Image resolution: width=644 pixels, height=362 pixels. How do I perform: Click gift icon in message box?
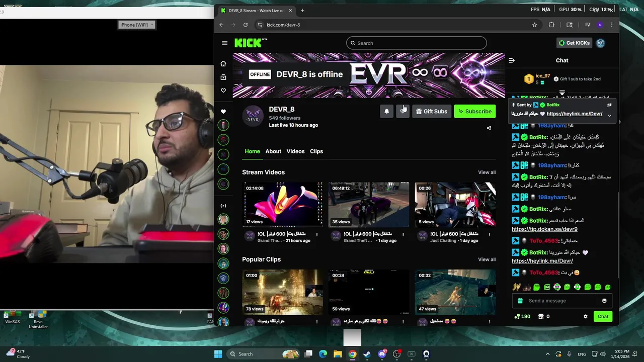(520, 301)
